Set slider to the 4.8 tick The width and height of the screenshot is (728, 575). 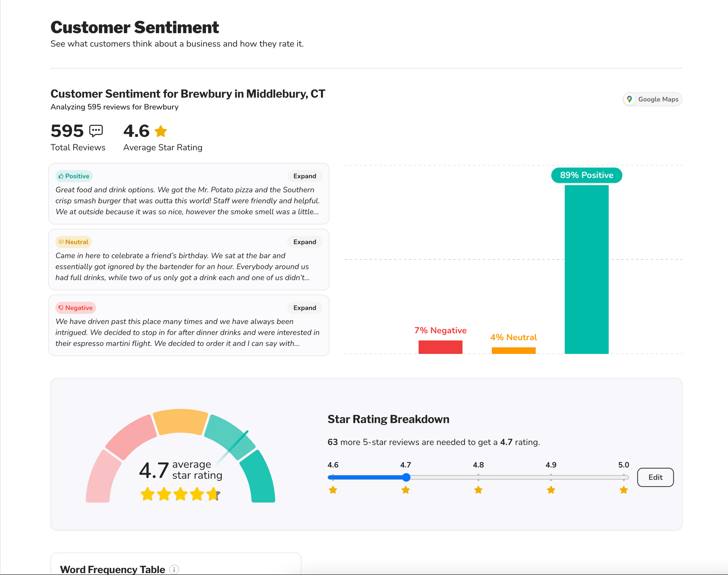[x=479, y=477]
